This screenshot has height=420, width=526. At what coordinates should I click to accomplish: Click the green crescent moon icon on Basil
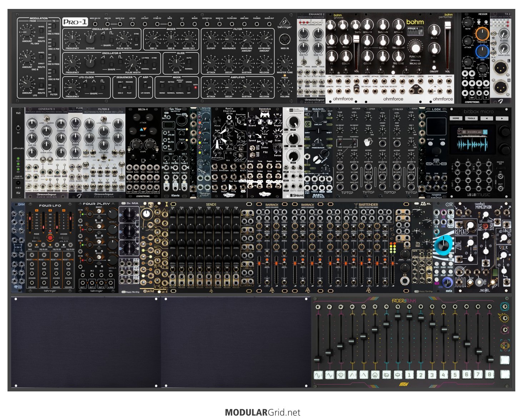tap(308, 124)
